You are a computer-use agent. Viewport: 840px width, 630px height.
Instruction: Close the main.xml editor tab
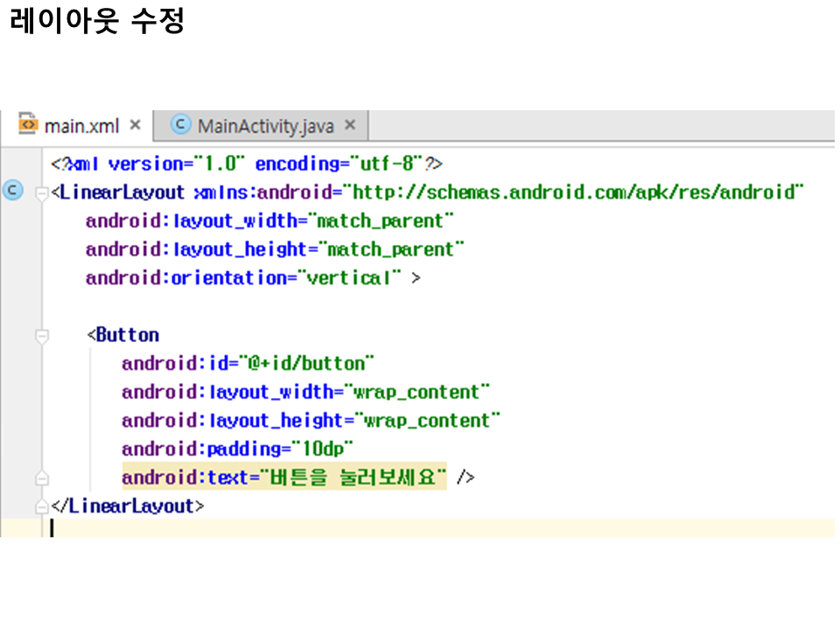[x=135, y=125]
